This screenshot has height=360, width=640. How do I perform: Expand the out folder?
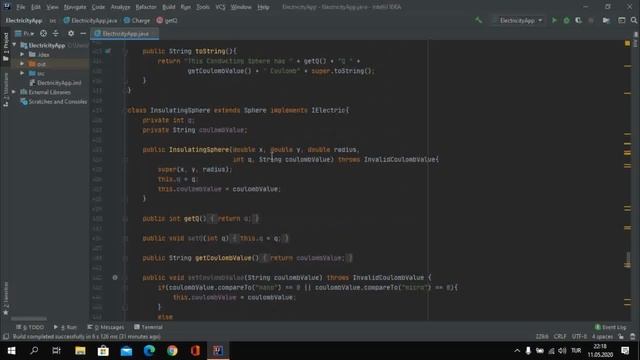point(22,64)
